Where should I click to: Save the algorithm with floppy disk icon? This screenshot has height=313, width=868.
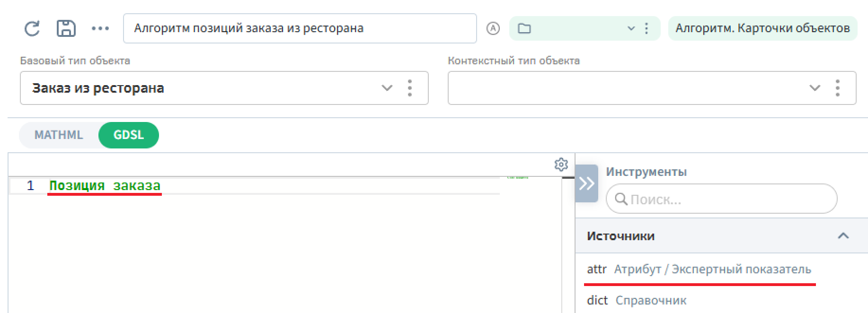tap(66, 28)
